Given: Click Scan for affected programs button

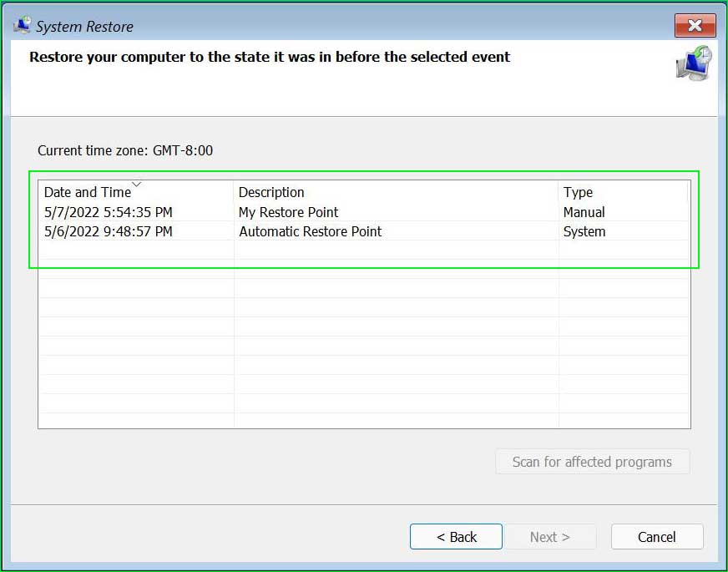Looking at the screenshot, I should tap(593, 462).
